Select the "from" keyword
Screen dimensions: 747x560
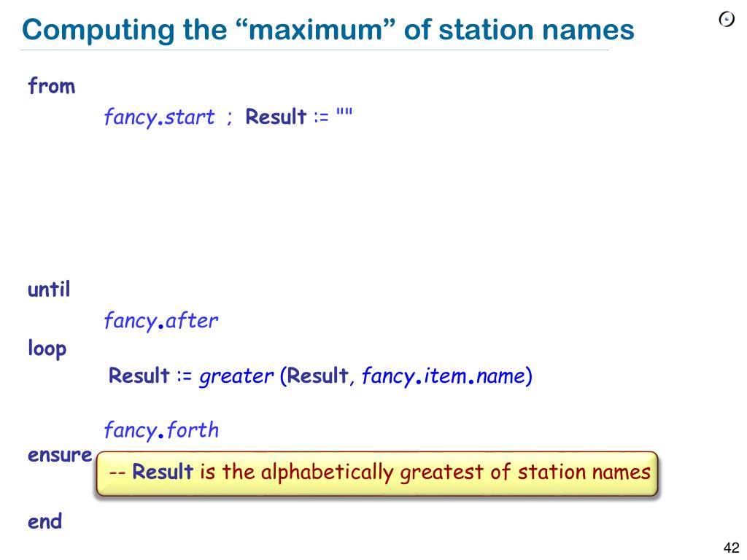pos(52,86)
